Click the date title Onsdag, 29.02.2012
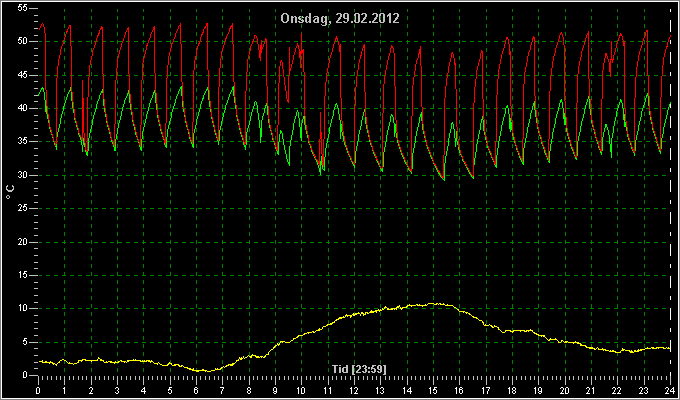680x400 pixels. [x=340, y=19]
